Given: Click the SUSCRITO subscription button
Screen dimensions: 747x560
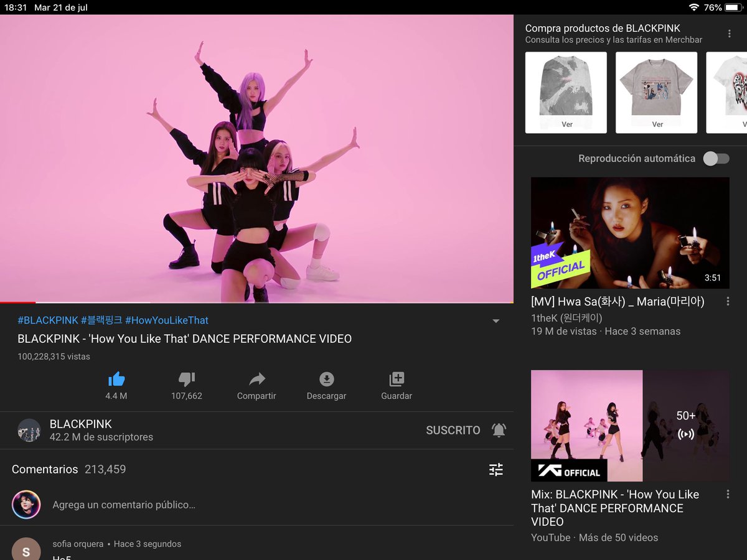Looking at the screenshot, I should tap(453, 430).
